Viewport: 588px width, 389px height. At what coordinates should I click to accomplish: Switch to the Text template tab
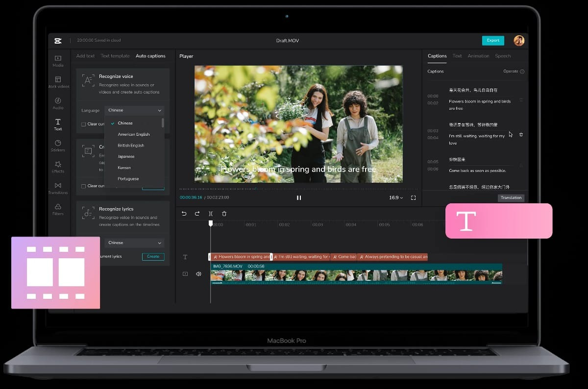[115, 56]
